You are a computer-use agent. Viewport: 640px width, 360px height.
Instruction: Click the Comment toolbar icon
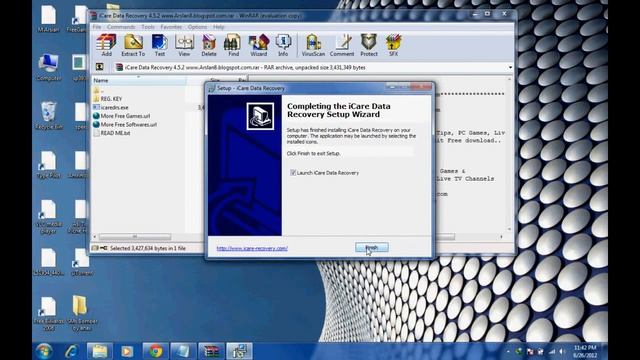tap(342, 45)
